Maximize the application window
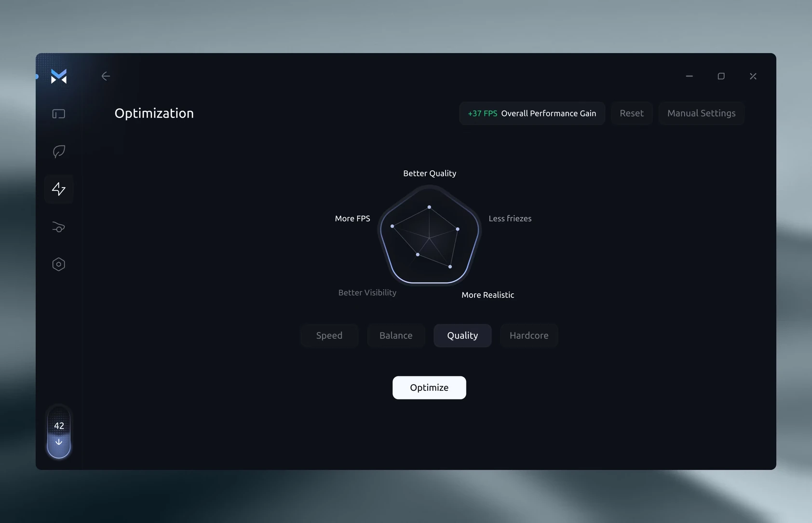This screenshot has width=812, height=523. pyautogui.click(x=721, y=76)
